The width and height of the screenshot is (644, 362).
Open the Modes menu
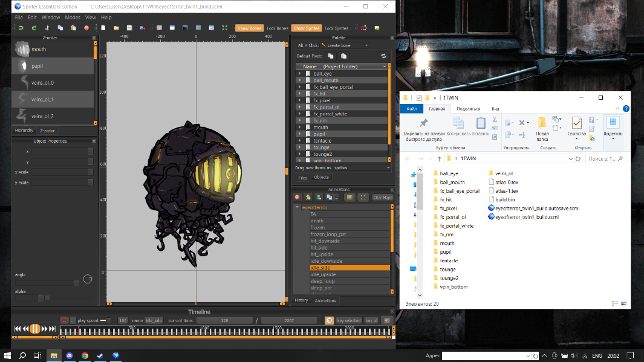(x=72, y=18)
